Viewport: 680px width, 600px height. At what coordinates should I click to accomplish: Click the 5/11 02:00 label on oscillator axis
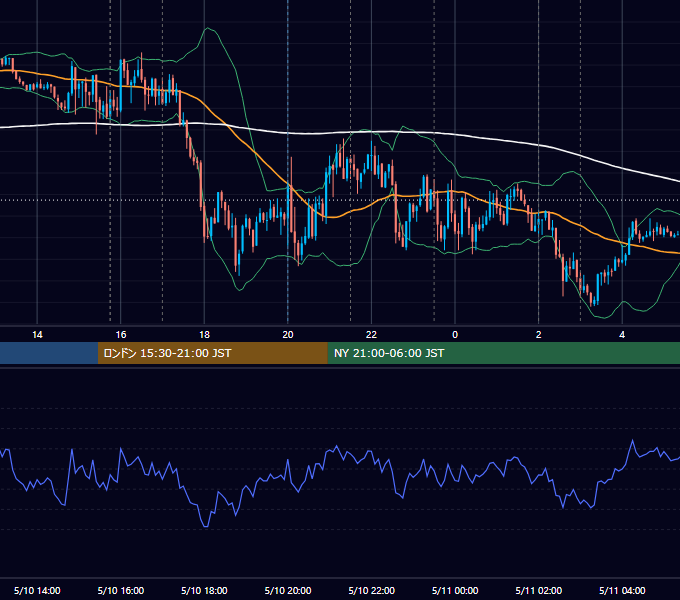539,590
